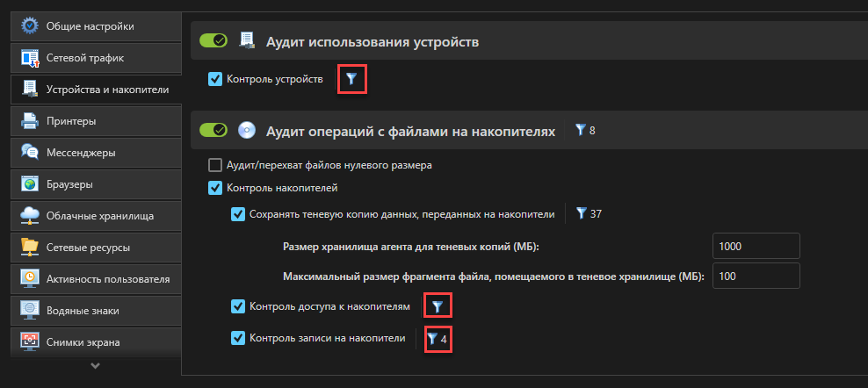Open filter with count 8 in file audit header
The width and height of the screenshot is (868, 388).
click(x=585, y=131)
